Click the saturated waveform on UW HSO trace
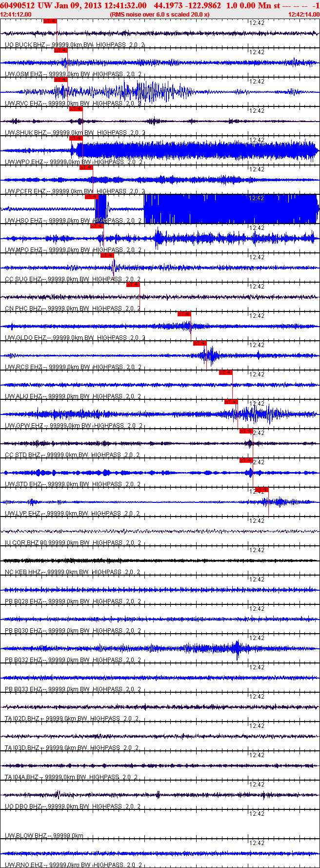The image size is (320, 868). pos(231,209)
